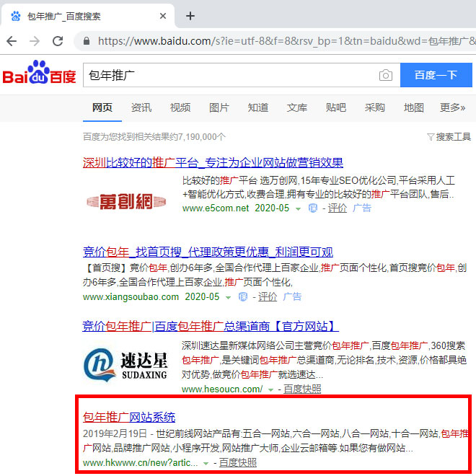The height and width of the screenshot is (476, 476).
Task: Open the 更多» category menu
Action: tap(452, 107)
